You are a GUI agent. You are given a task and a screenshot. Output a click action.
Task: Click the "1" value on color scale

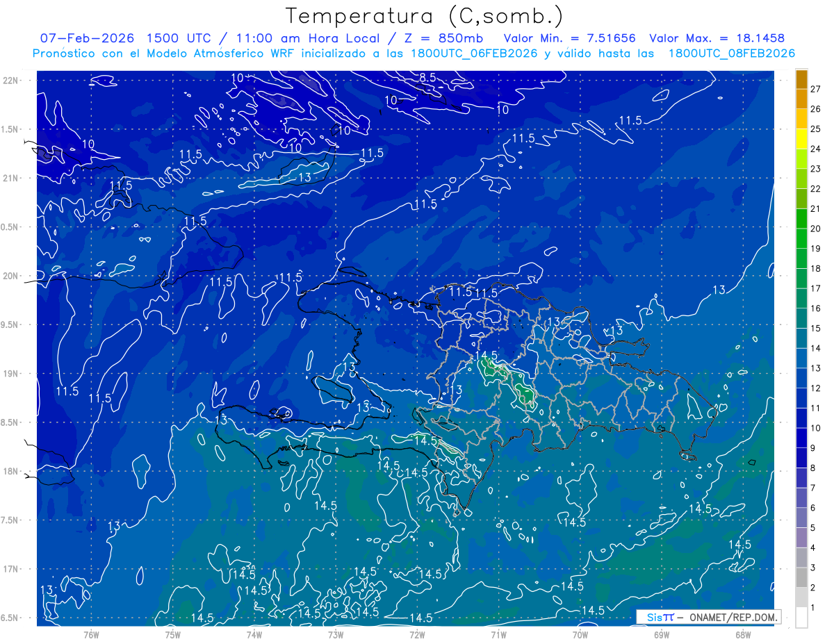coord(813,608)
